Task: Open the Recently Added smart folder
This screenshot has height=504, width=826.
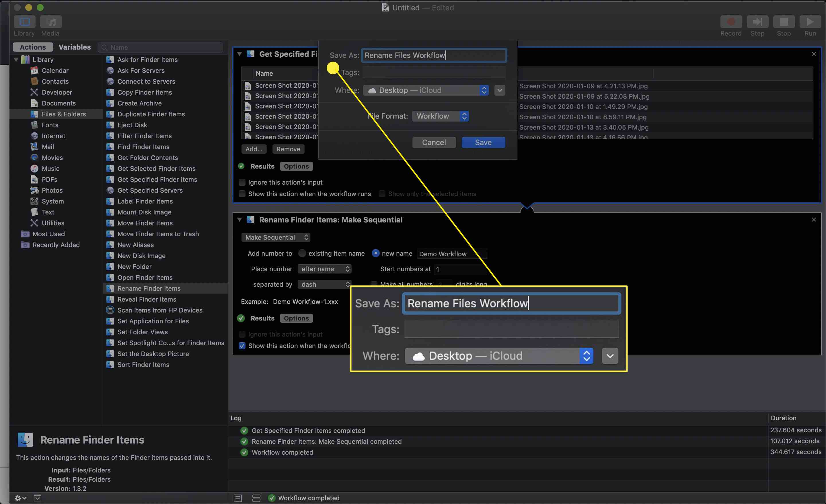Action: click(x=56, y=245)
